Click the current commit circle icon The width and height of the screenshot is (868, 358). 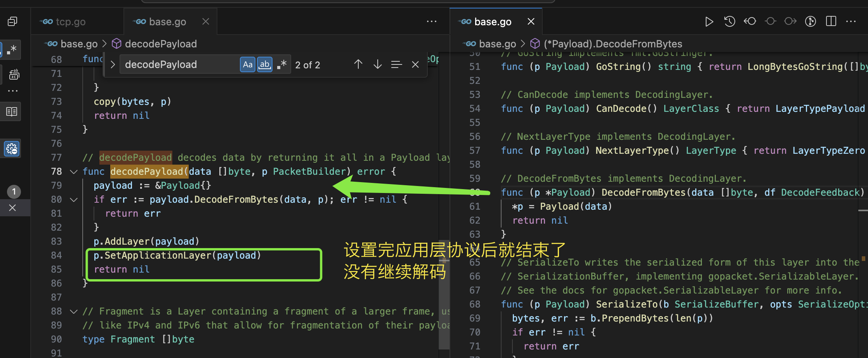(771, 21)
